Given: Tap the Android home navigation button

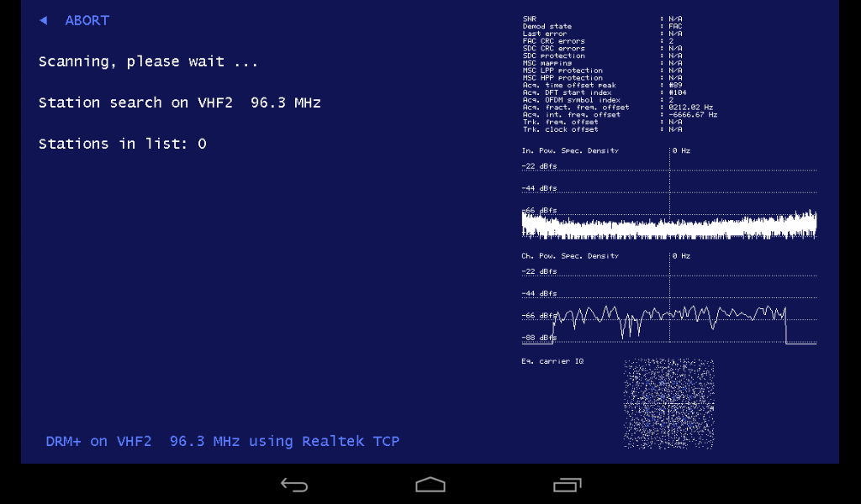Looking at the screenshot, I should click(x=430, y=485).
